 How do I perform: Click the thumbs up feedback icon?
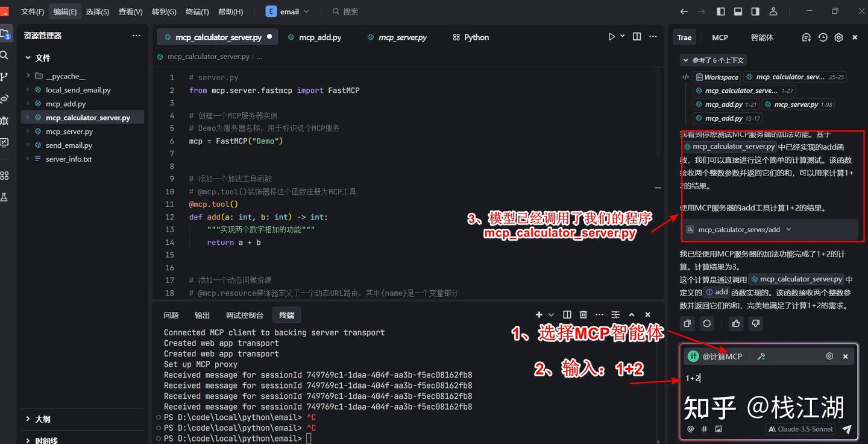(x=736, y=323)
